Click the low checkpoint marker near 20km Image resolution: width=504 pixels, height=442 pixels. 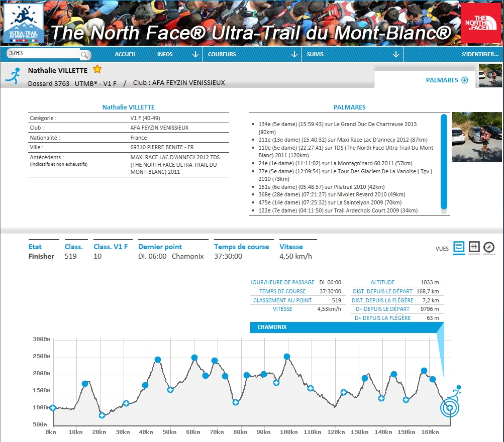(102, 415)
